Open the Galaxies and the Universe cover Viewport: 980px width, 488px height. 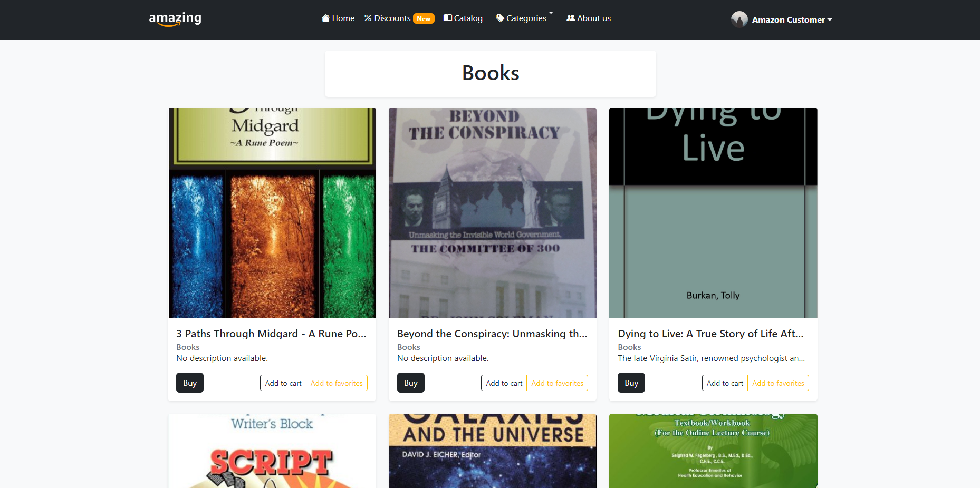[493, 451]
